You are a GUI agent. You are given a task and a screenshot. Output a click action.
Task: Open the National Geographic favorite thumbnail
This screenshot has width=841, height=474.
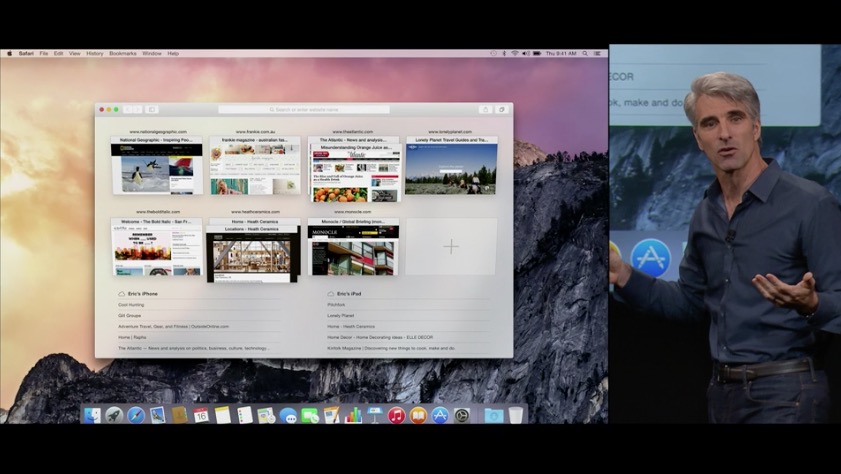(157, 165)
